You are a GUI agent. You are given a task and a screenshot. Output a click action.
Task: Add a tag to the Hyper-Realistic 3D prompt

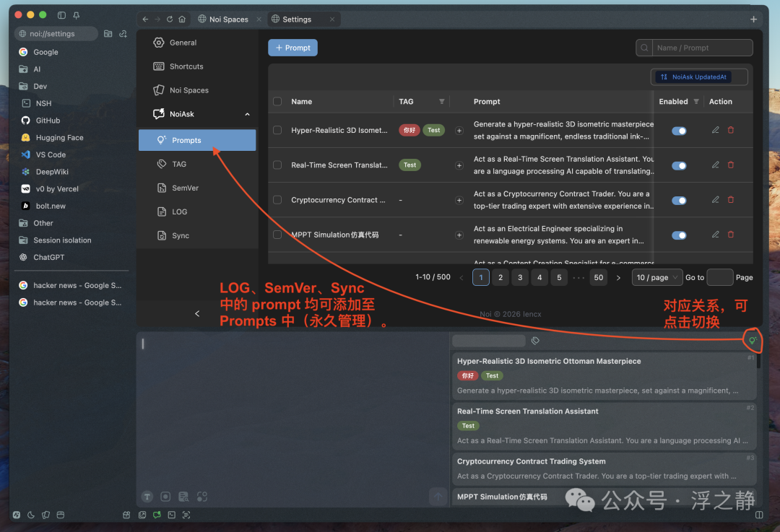click(x=459, y=130)
